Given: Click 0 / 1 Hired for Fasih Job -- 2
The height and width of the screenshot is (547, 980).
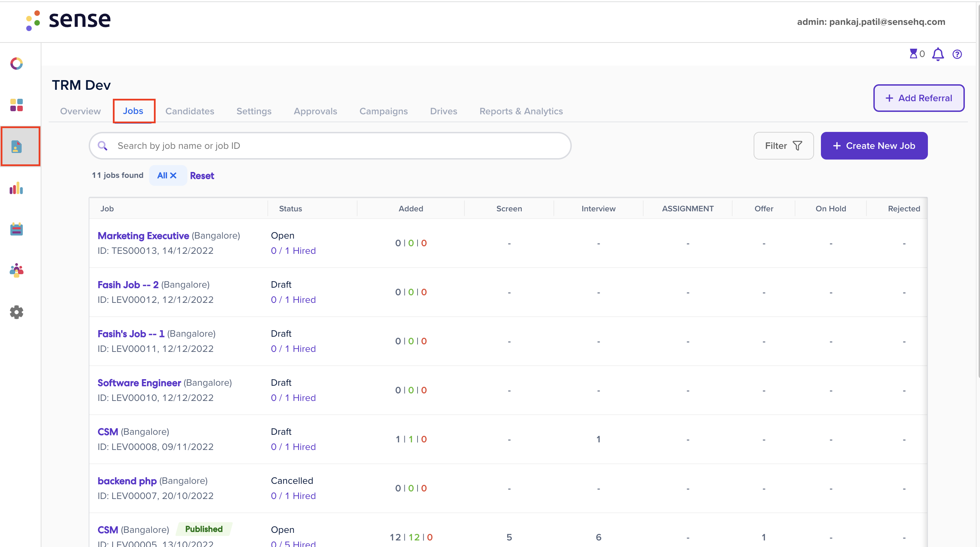Looking at the screenshot, I should pyautogui.click(x=293, y=300).
